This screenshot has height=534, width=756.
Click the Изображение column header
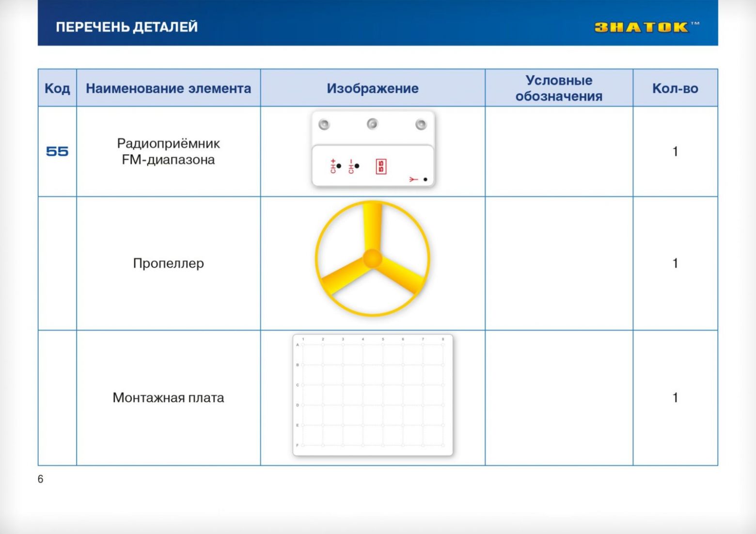(x=372, y=88)
